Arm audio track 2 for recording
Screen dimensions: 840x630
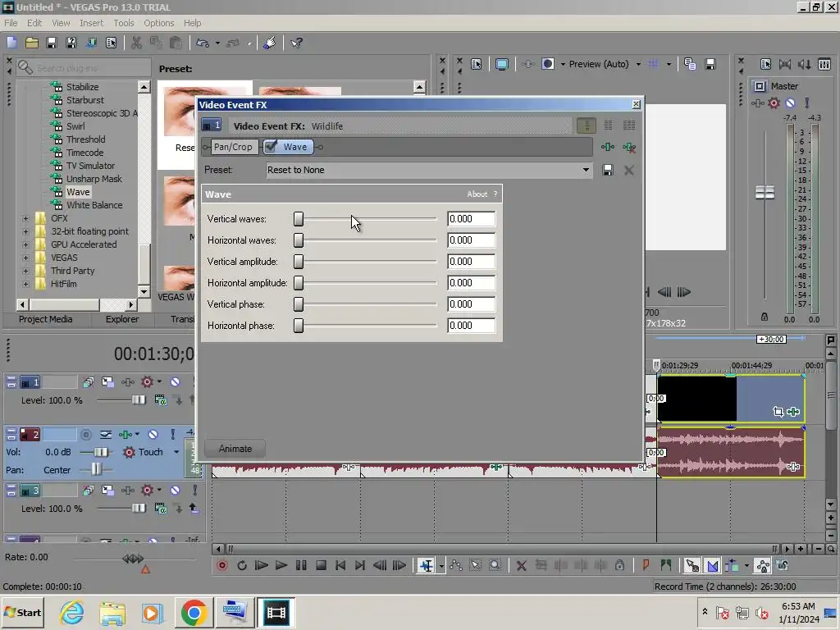85,435
